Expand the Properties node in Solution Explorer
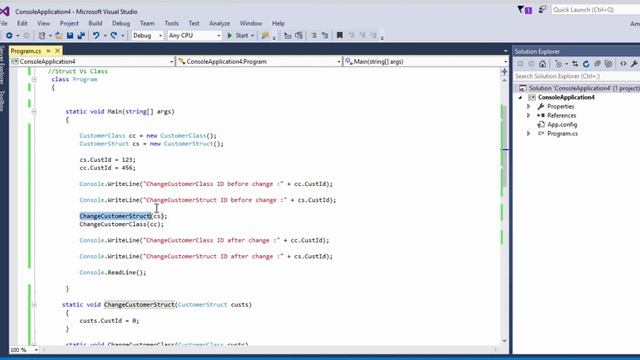The width and height of the screenshot is (640, 360). (529, 107)
